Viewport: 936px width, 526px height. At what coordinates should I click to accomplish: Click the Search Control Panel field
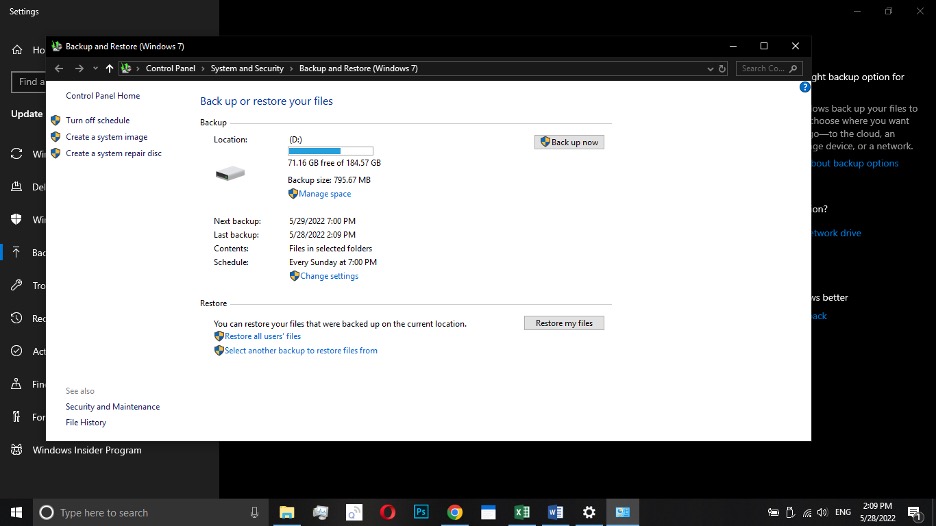point(769,69)
